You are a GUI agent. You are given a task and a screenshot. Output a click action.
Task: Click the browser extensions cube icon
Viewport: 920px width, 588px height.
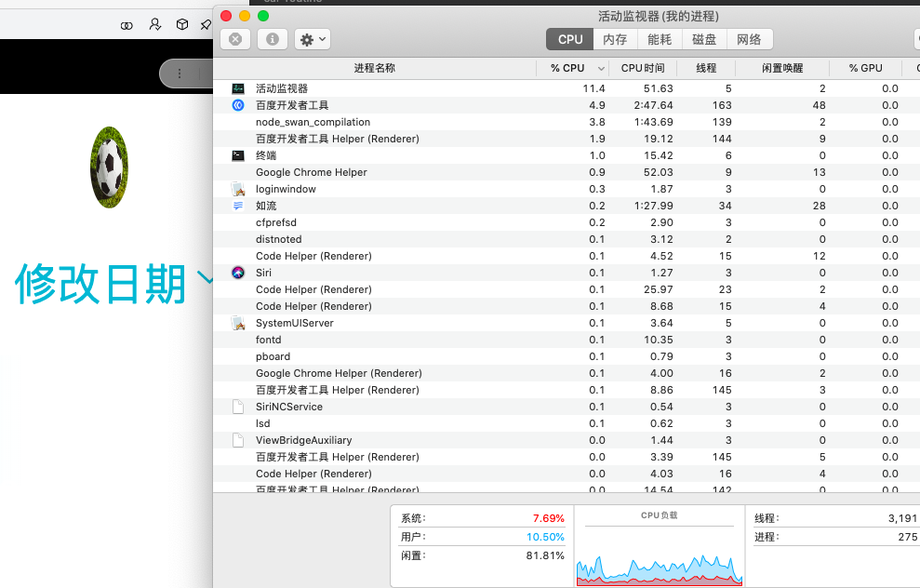pos(182,24)
